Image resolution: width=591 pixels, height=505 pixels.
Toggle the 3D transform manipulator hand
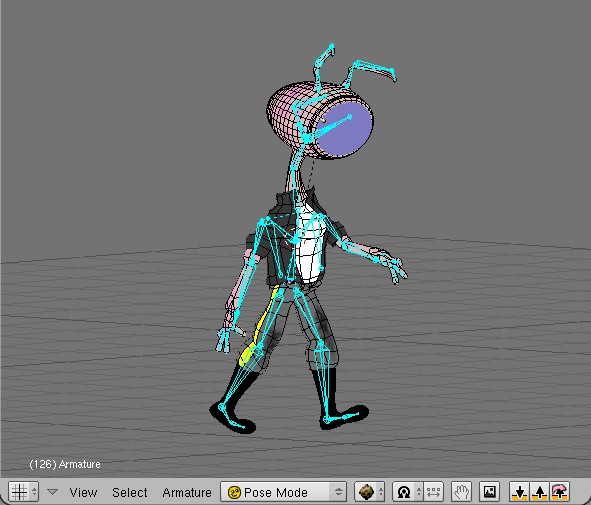point(462,492)
